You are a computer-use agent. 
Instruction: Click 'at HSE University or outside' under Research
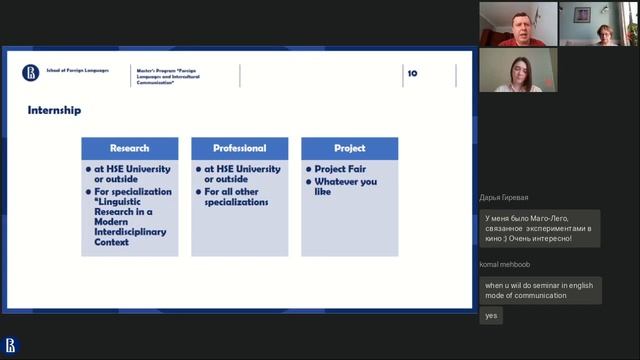[x=132, y=174]
